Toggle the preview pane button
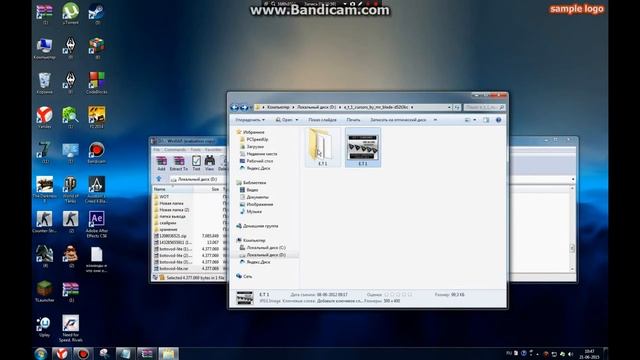This screenshot has width=640, height=360. pyautogui.click(x=486, y=120)
